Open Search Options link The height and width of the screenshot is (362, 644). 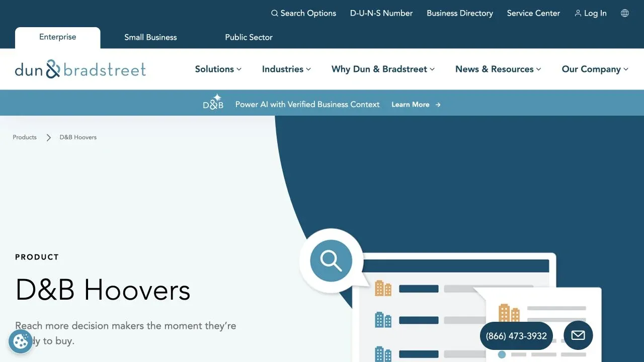(303, 14)
